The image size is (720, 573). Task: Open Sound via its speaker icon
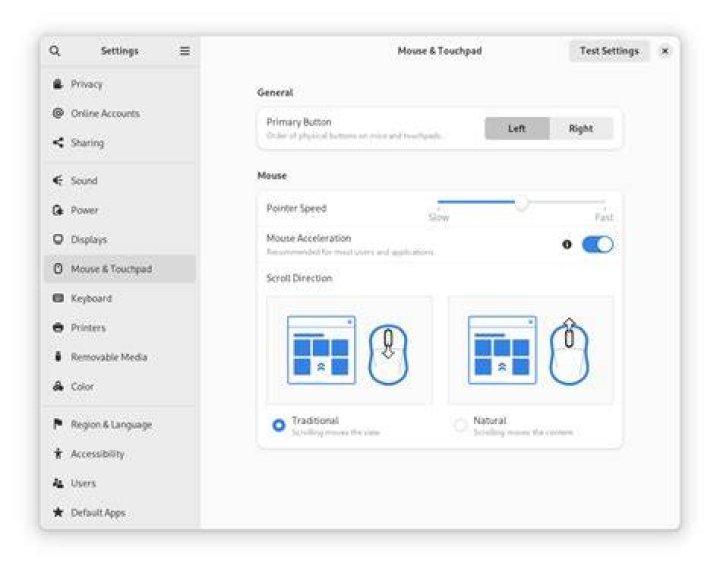click(x=58, y=180)
